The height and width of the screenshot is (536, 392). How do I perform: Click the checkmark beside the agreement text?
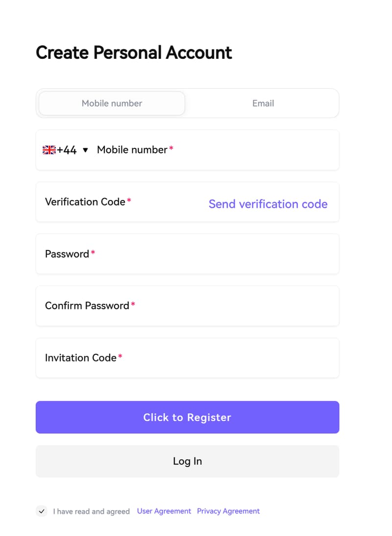pos(42,511)
